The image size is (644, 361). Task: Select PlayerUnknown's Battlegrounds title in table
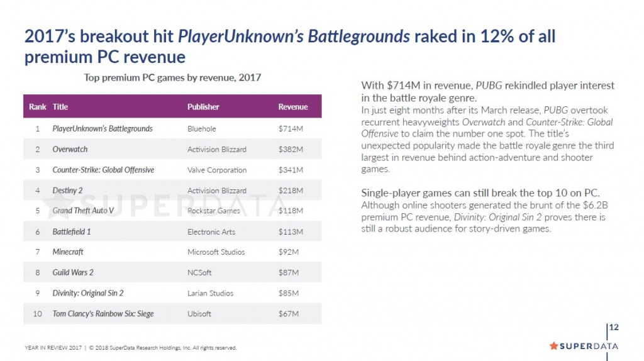click(x=103, y=129)
